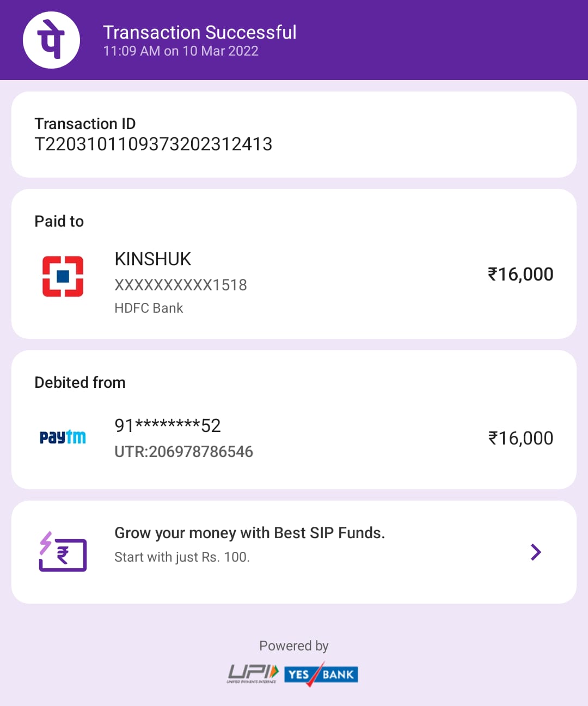Tap the masked account number ending 1518

pyautogui.click(x=180, y=285)
